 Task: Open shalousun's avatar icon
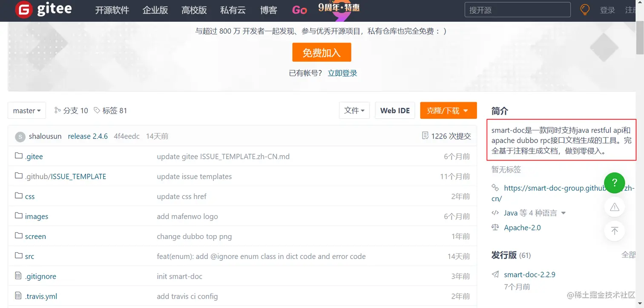coord(20,137)
